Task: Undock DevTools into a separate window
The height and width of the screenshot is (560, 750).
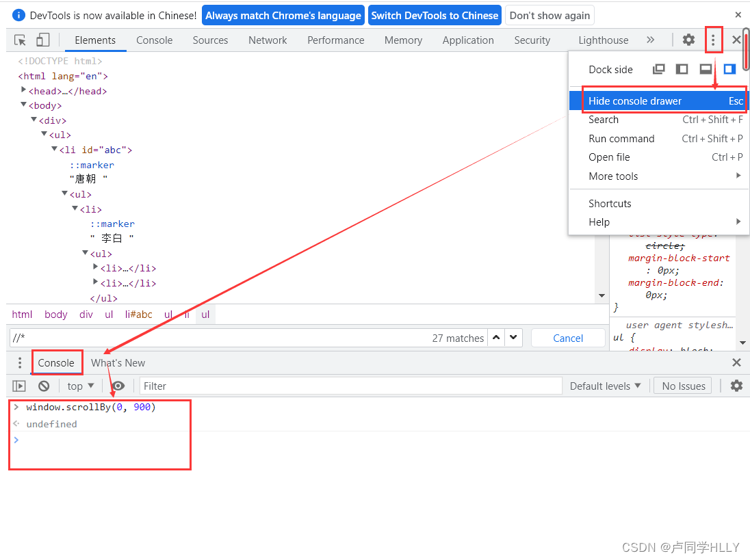Action: click(658, 68)
